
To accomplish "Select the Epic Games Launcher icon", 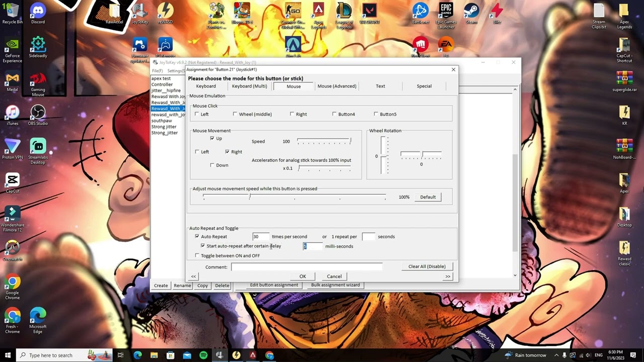I will point(446,16).
